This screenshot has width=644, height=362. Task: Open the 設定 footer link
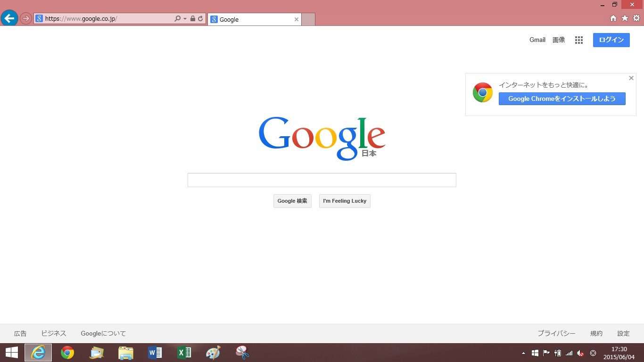(624, 333)
